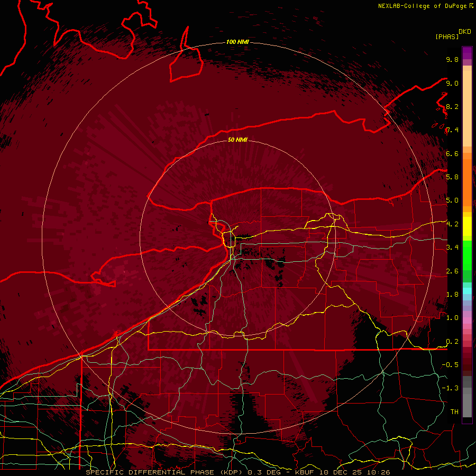Click the 5.0 value on the color scale
Image resolution: width=476 pixels, height=476 pixels.
(x=452, y=200)
